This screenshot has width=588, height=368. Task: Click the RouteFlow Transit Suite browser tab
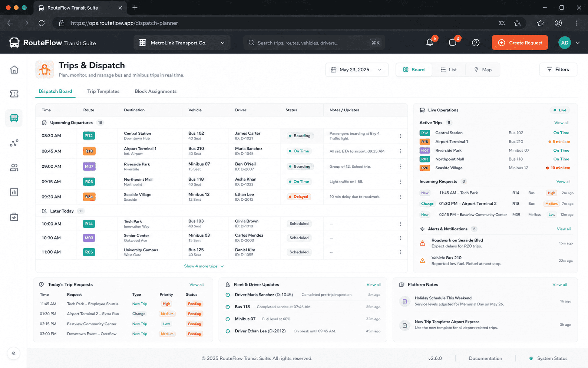coord(80,8)
